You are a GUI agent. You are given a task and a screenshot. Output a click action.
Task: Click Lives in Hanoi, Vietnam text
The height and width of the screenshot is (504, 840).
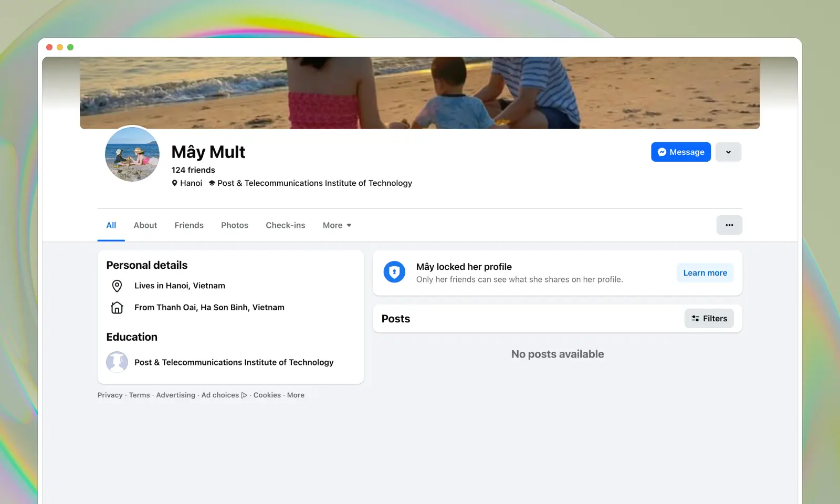[180, 286]
